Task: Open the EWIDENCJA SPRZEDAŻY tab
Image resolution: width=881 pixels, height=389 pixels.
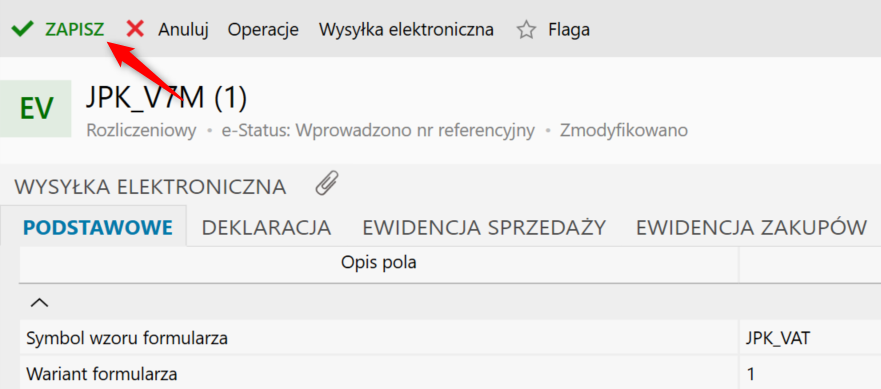Action: [x=484, y=228]
